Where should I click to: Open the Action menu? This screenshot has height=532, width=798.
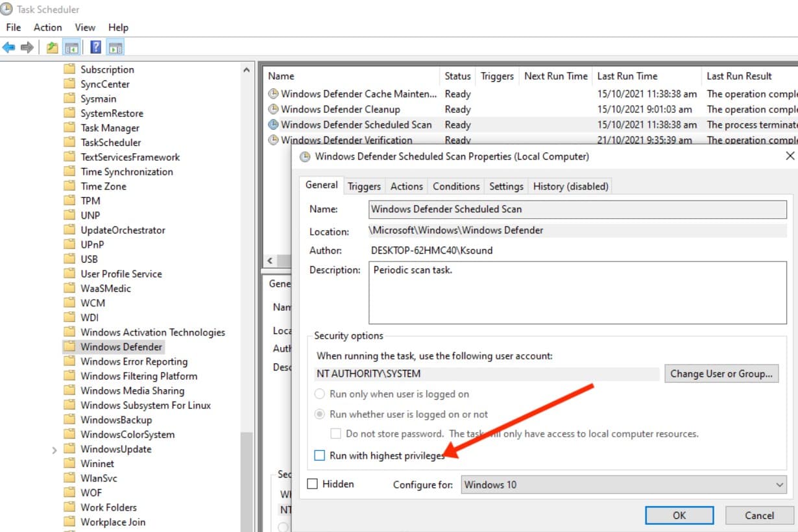tap(48, 27)
